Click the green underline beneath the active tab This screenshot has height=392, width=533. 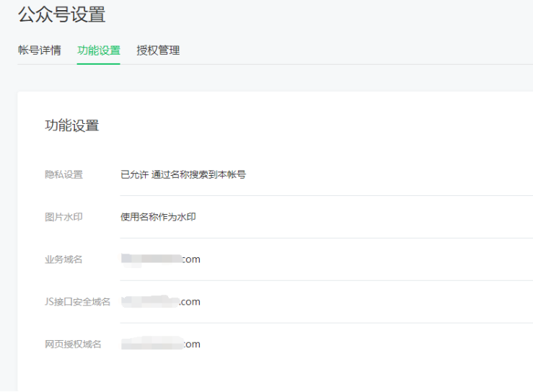pos(99,64)
